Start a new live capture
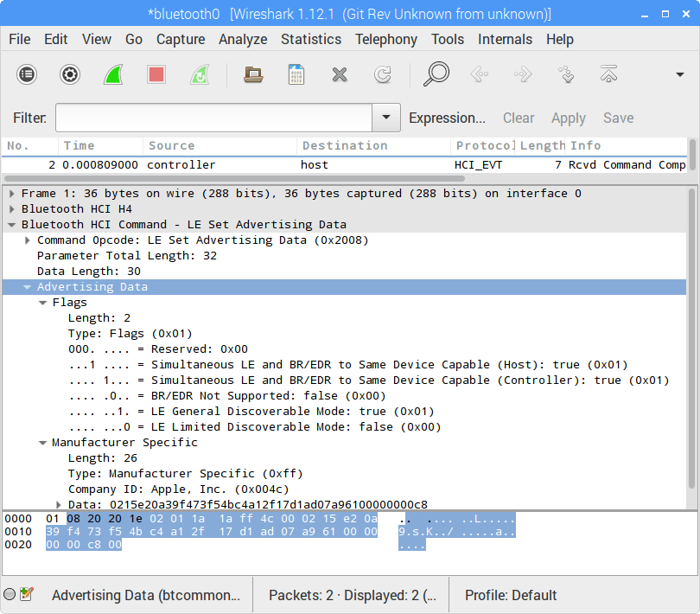Screen dimensions: 700x614 coord(112,74)
